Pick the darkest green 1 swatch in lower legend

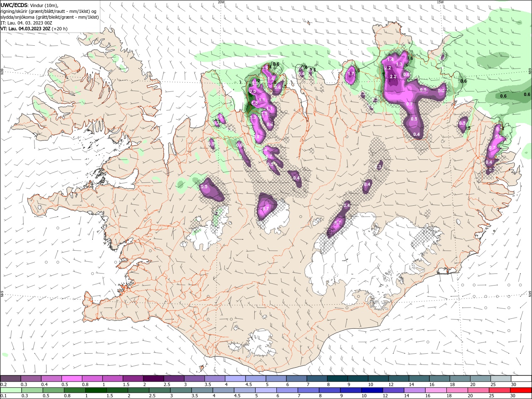pos(96,390)
